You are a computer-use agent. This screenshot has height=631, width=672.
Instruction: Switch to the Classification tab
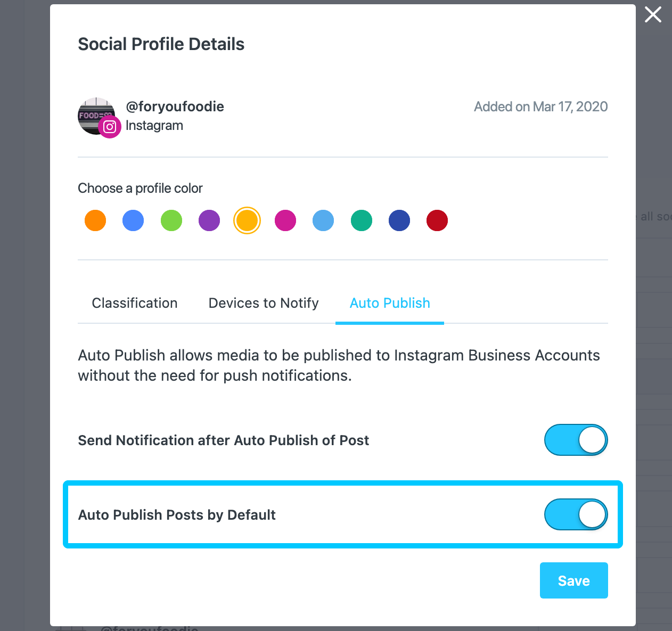click(x=135, y=303)
